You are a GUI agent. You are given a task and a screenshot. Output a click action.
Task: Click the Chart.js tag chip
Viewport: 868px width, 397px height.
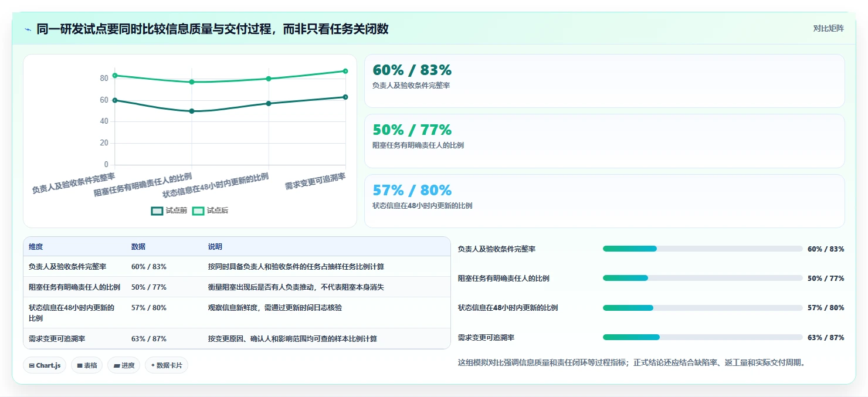pos(45,365)
